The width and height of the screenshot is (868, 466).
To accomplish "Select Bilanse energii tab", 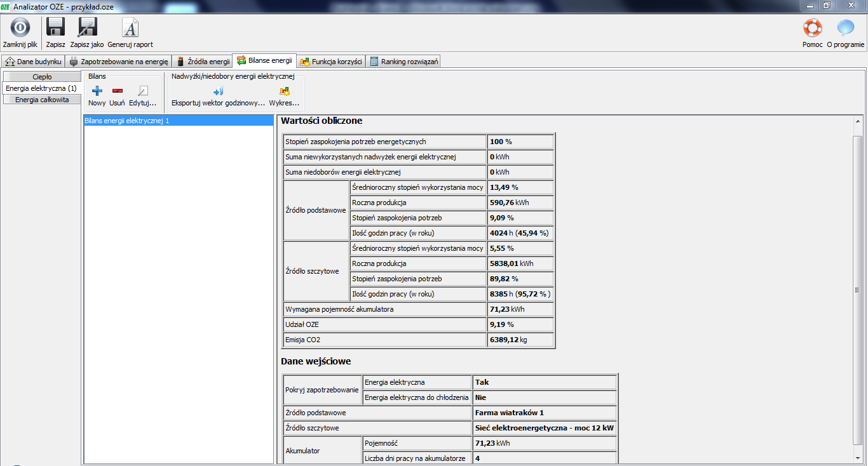I will [265, 61].
